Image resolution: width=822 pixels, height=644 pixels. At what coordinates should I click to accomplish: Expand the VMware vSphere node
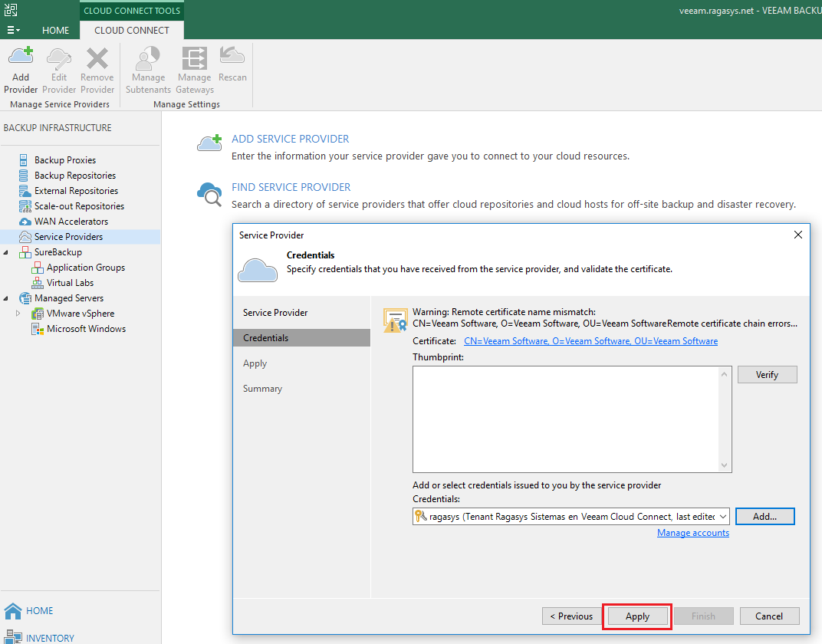(x=18, y=313)
